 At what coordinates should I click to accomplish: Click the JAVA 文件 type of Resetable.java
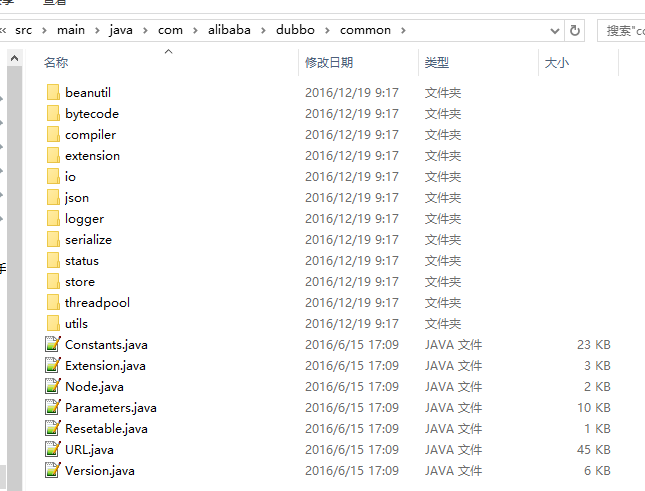click(453, 428)
